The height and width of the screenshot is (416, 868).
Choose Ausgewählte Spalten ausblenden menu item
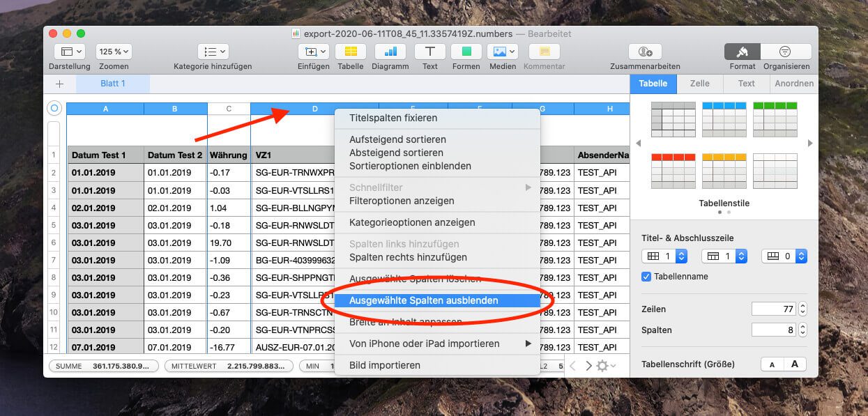pos(423,301)
